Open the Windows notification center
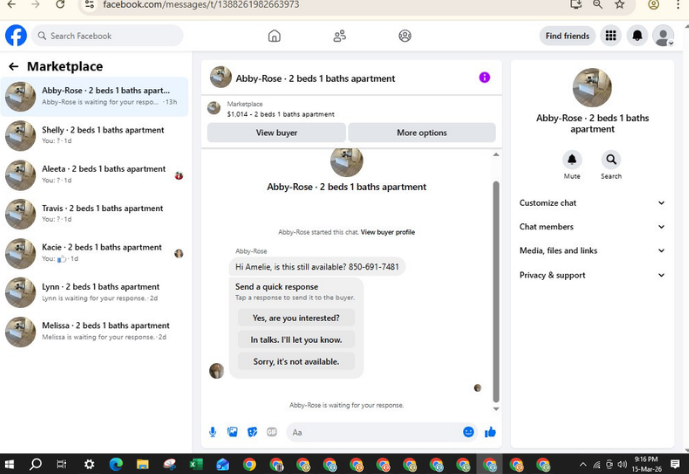 tap(675, 464)
